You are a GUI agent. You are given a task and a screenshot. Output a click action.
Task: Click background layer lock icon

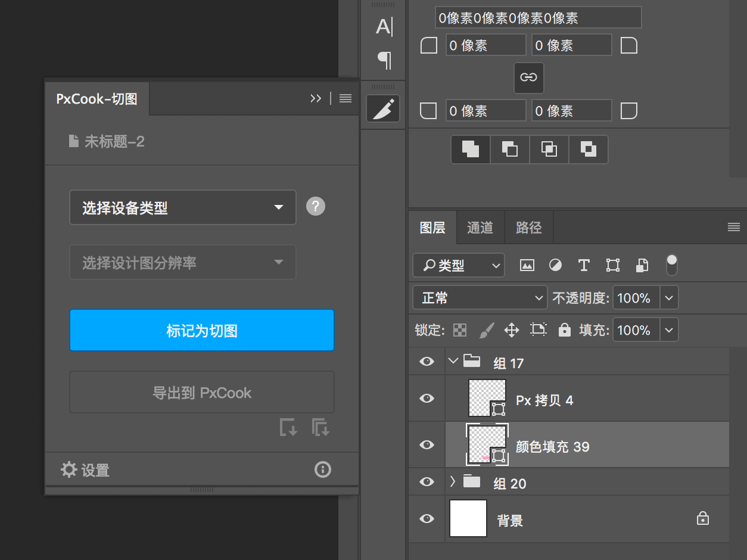pos(703,518)
